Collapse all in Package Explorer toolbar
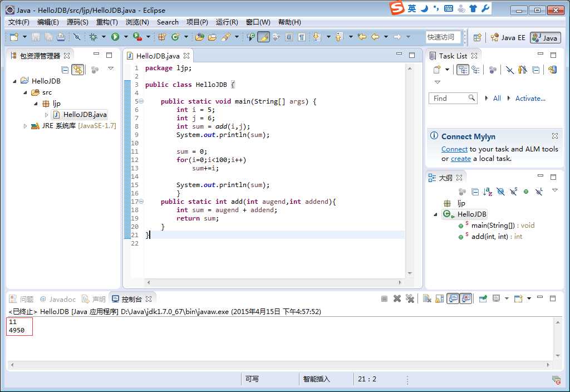Image resolution: width=570 pixels, height=392 pixels. coord(65,70)
